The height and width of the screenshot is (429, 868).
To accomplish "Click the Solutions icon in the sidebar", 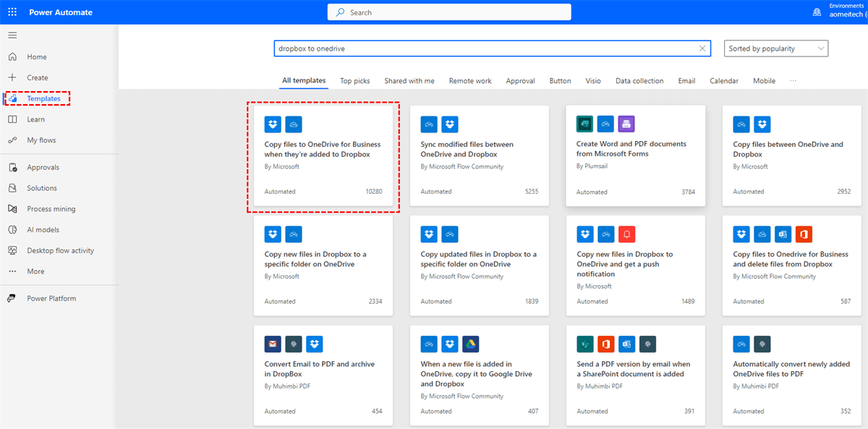I will (12, 188).
